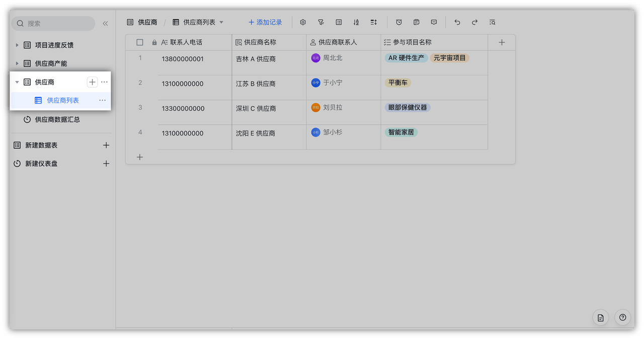The image size is (644, 339).
Task: Collapse the sidebar with double chevron
Action: click(x=105, y=24)
